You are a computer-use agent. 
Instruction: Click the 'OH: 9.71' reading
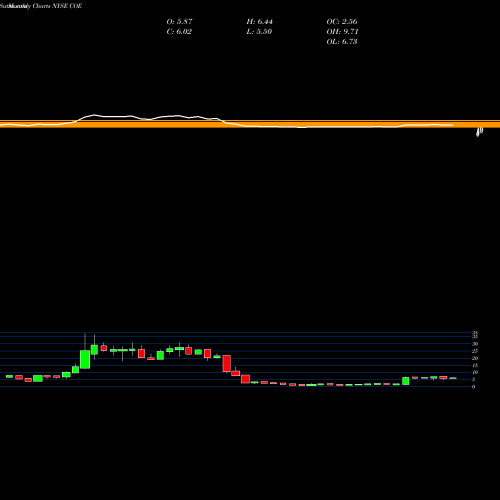click(342, 31)
